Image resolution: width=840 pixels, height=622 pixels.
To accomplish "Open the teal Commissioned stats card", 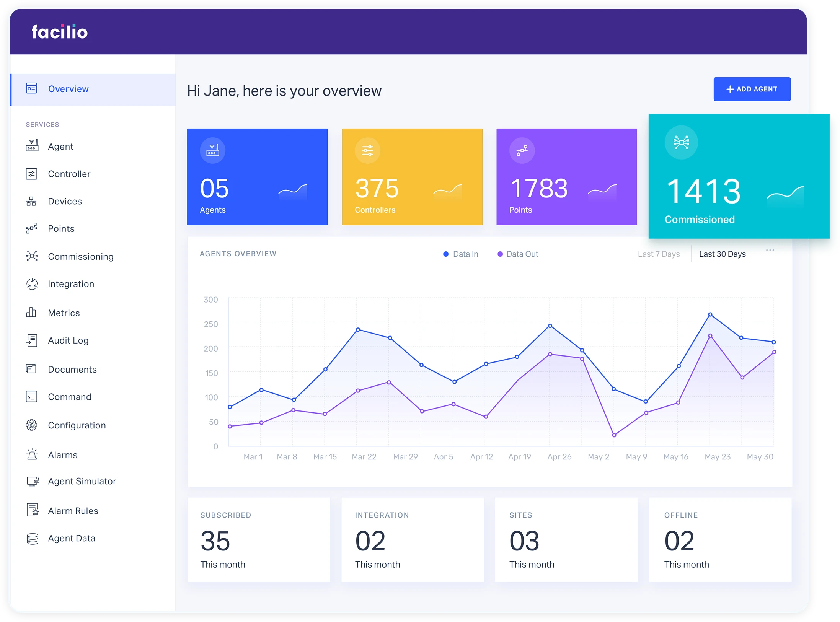I will [x=739, y=176].
